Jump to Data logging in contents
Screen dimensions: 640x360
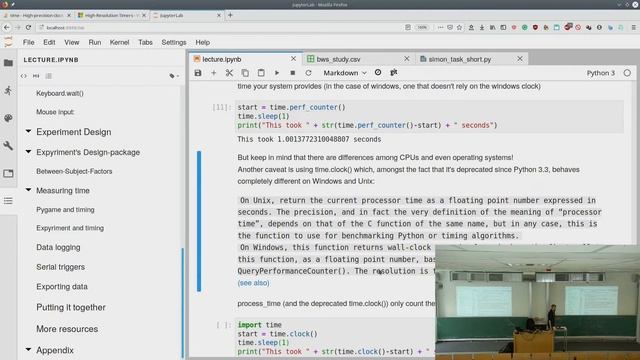point(58,247)
